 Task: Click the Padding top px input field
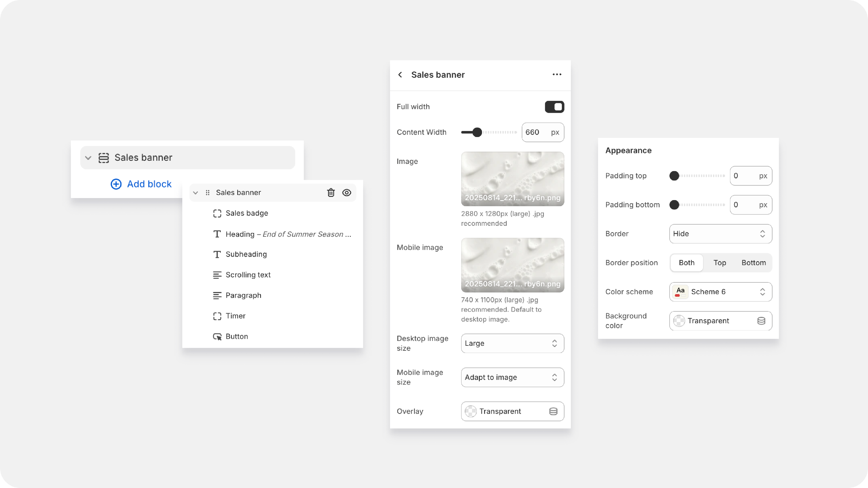coord(751,176)
